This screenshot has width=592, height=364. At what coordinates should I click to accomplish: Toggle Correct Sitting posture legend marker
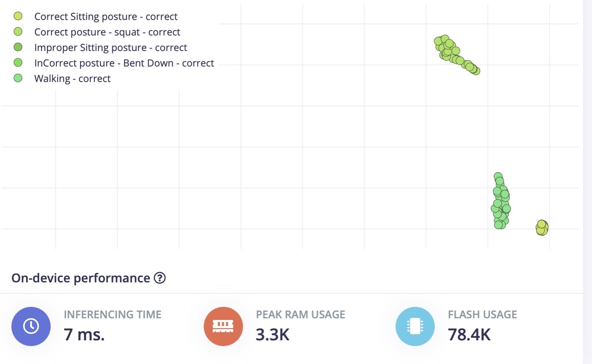18,16
